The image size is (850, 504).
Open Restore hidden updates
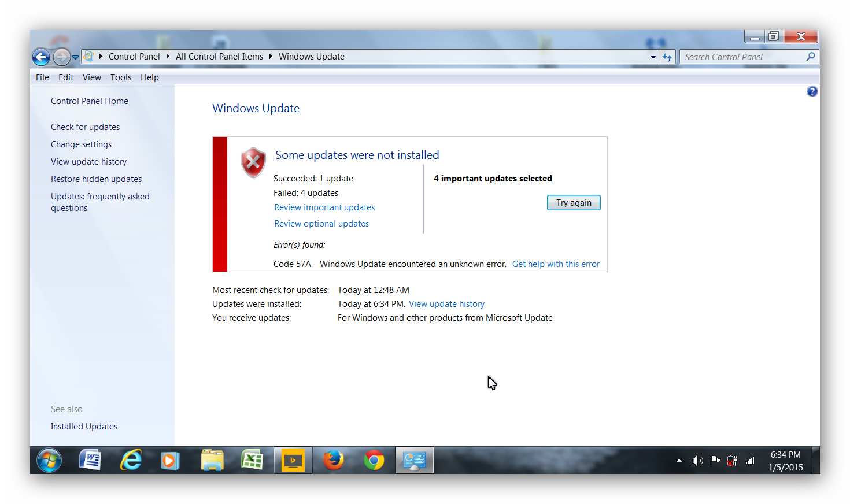(x=97, y=179)
